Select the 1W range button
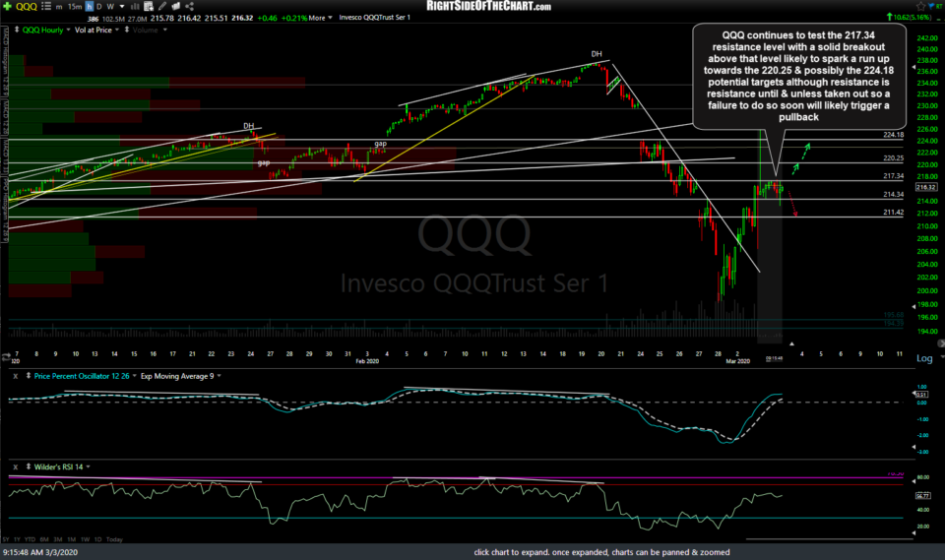 point(85,539)
